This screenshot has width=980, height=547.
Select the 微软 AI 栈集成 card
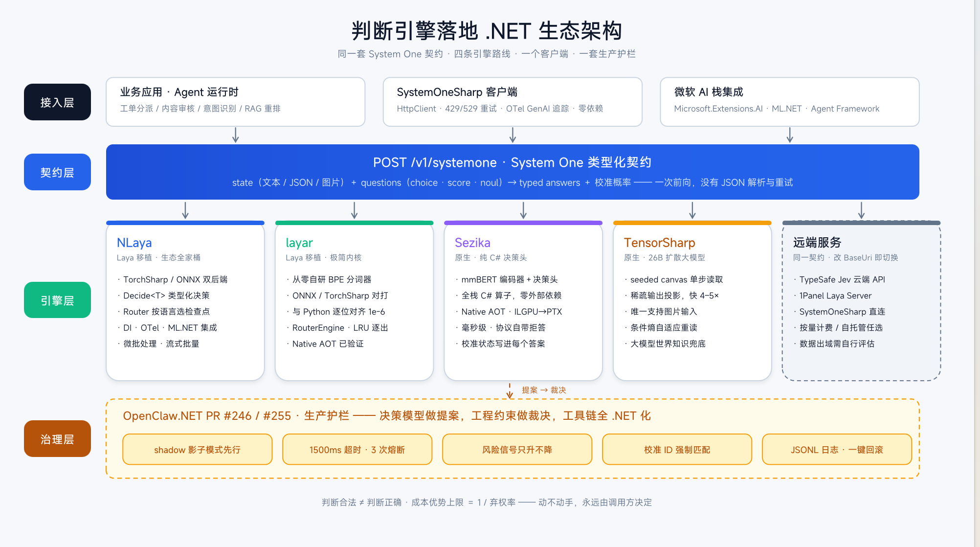pos(790,102)
